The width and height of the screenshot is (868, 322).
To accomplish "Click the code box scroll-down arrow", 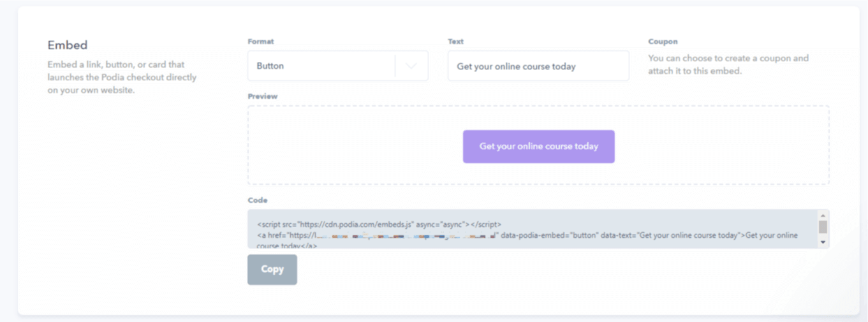I will [823, 242].
